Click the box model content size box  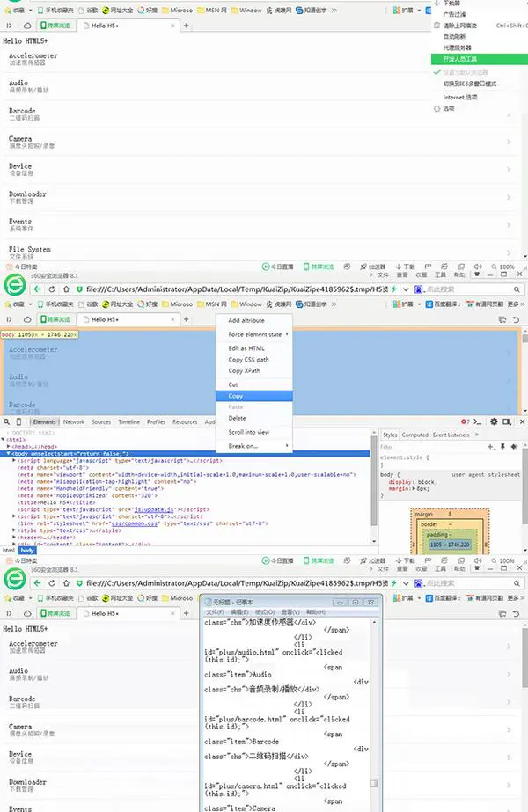pos(450,545)
